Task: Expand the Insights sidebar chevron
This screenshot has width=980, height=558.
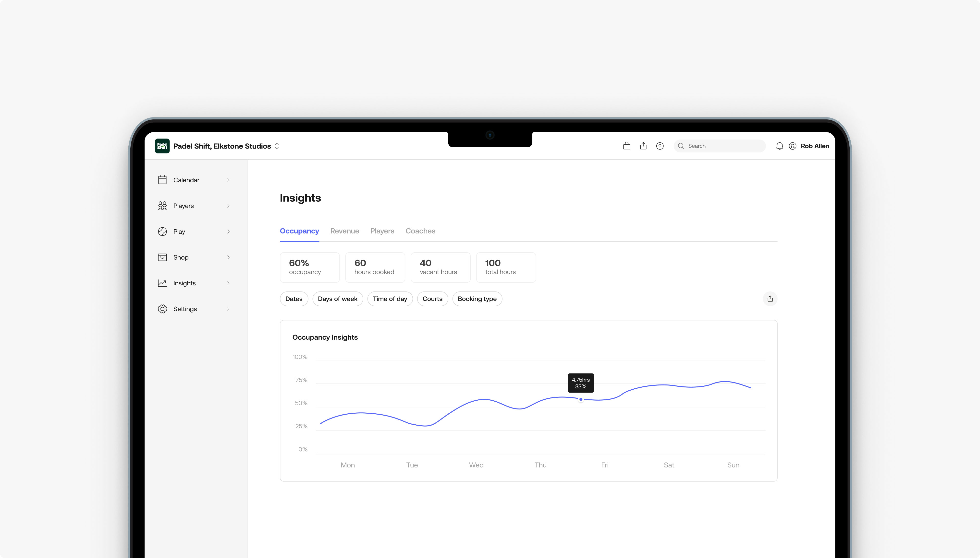Action: pos(228,283)
